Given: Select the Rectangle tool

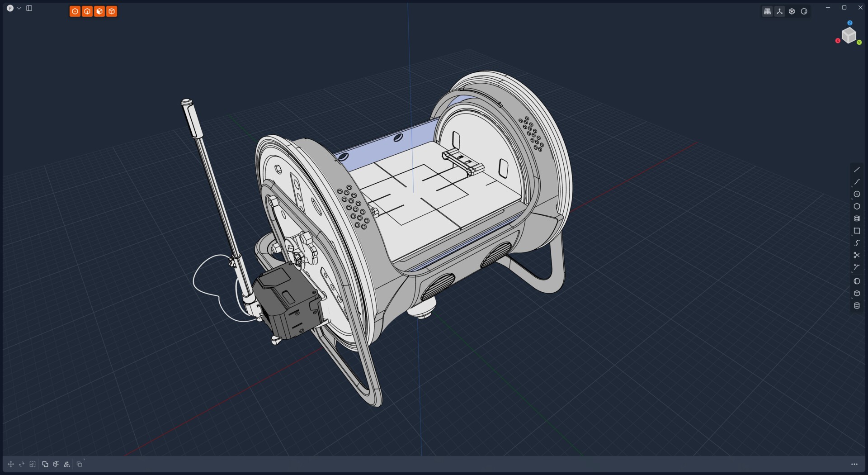Looking at the screenshot, I should 857,231.
